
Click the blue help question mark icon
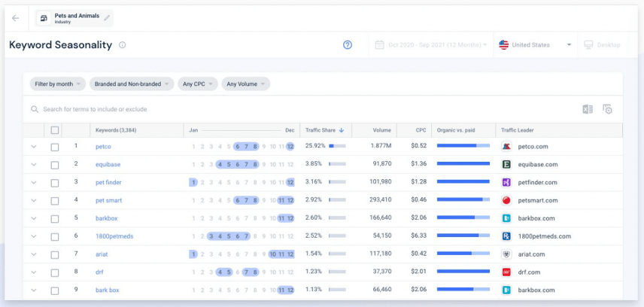[348, 45]
